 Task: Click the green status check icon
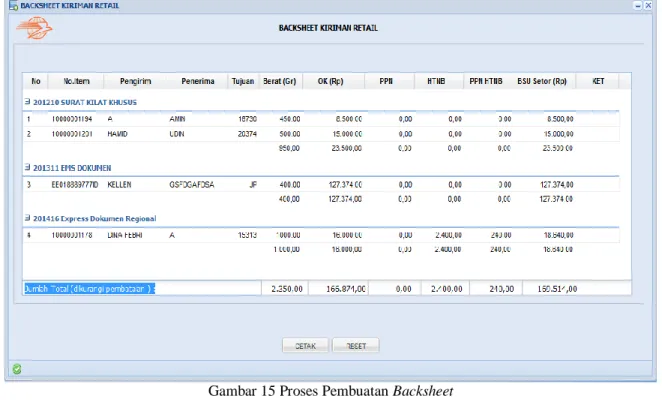17,369
